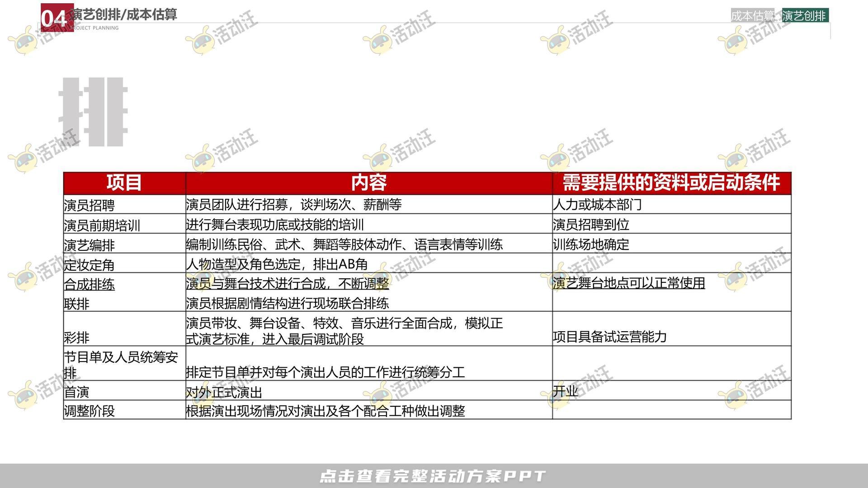868x488 pixels.
Task: Select the 内容 column header
Action: [369, 183]
